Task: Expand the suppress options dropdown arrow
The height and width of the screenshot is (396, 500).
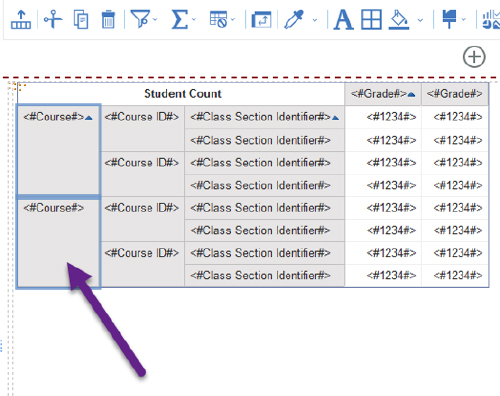Action: point(233,19)
